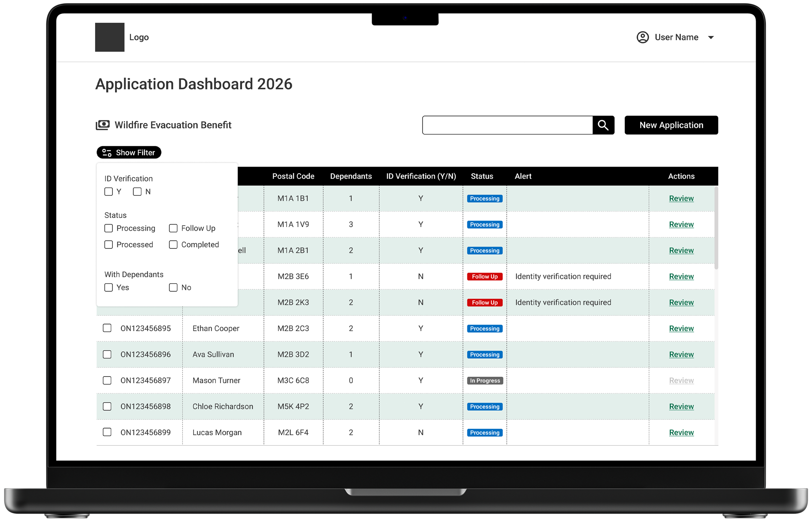Click the Postal Code column header
The image size is (812, 522).
(293, 176)
